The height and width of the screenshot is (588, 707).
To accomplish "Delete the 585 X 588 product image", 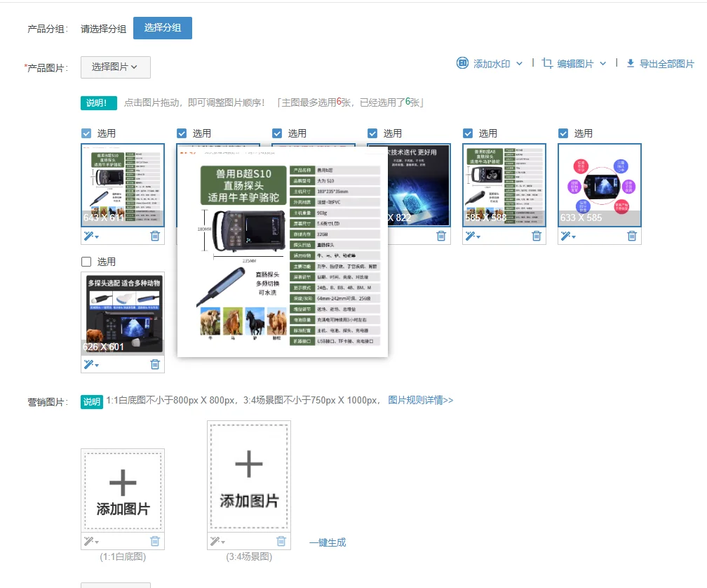I will (537, 236).
